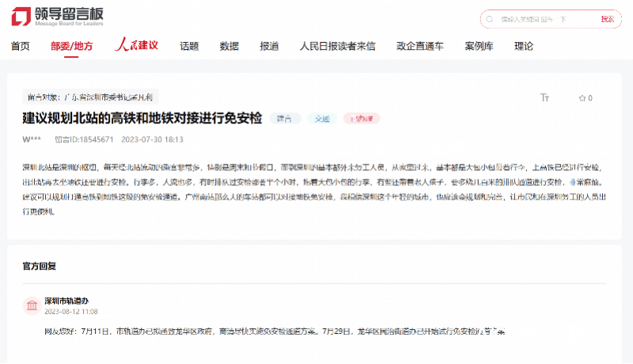This screenshot has height=364, width=633.
Task: Click the 深圳市轨道办 responder name
Action: (x=66, y=301)
